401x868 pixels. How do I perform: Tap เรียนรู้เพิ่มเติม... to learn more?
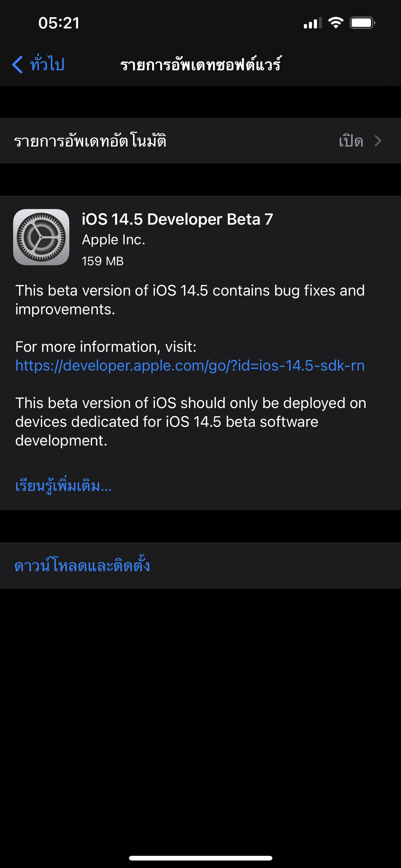coord(63,486)
